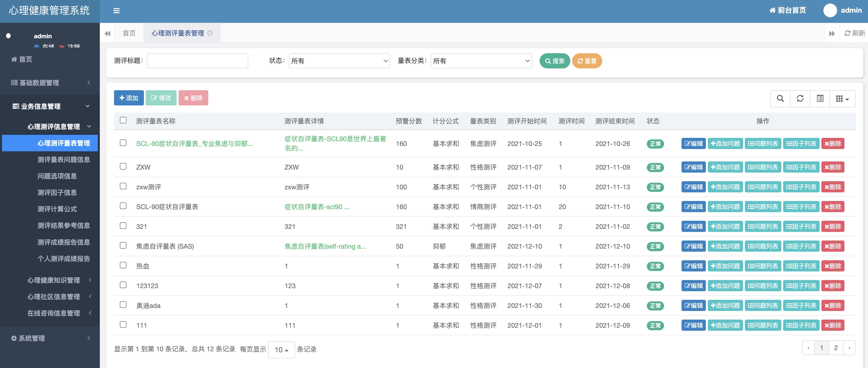Open 首页 in the sidebar
This screenshot has width=868, height=368.
50,59
